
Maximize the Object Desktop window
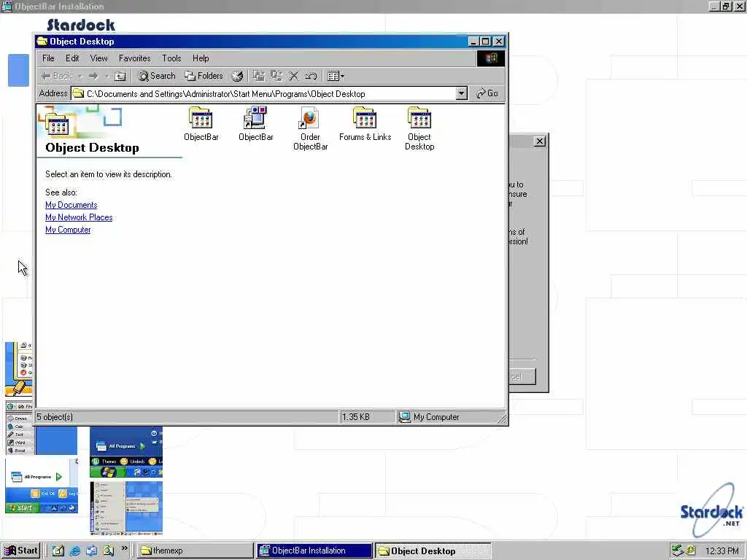[485, 42]
